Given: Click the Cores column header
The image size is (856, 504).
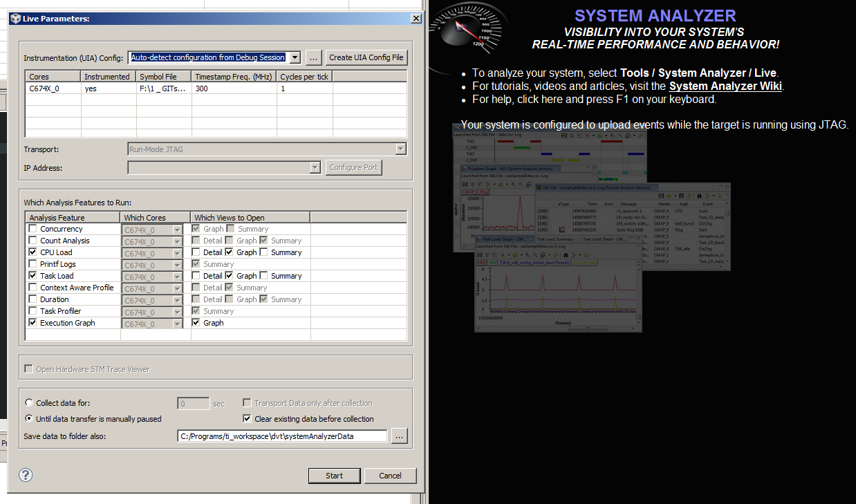Looking at the screenshot, I should (x=53, y=77).
